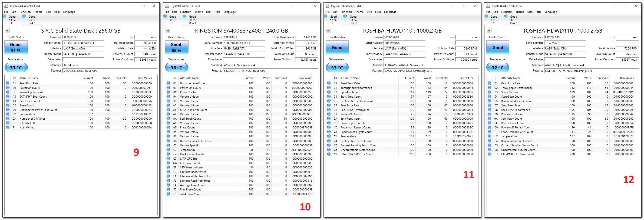644x220 pixels.
Task: Click the Threshold column header in the Toshiba 32 °C window
Action: coord(602,78)
